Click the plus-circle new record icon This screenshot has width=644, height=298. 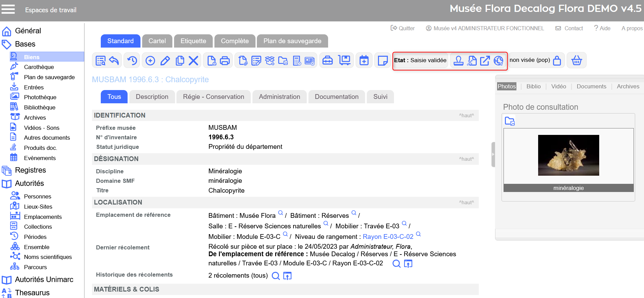[150, 60]
